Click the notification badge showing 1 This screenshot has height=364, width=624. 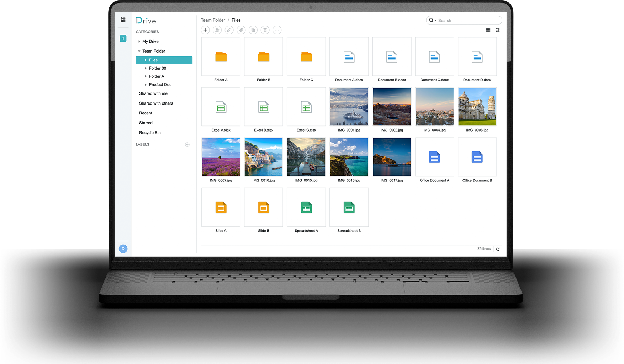[x=123, y=38]
